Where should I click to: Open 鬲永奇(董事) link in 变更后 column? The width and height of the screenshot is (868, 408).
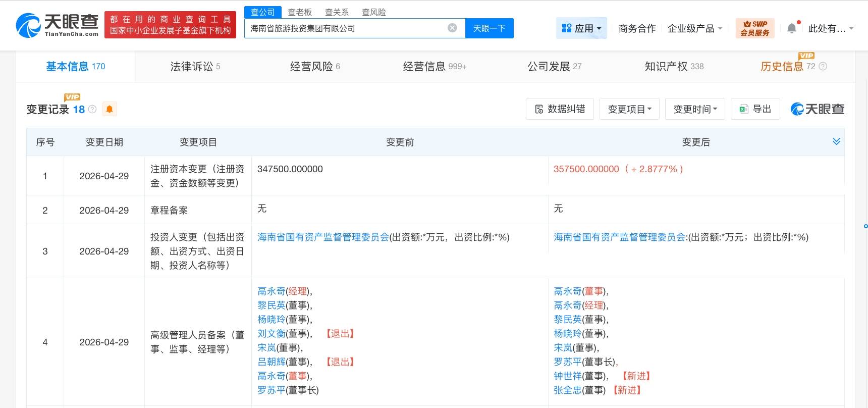pos(568,291)
